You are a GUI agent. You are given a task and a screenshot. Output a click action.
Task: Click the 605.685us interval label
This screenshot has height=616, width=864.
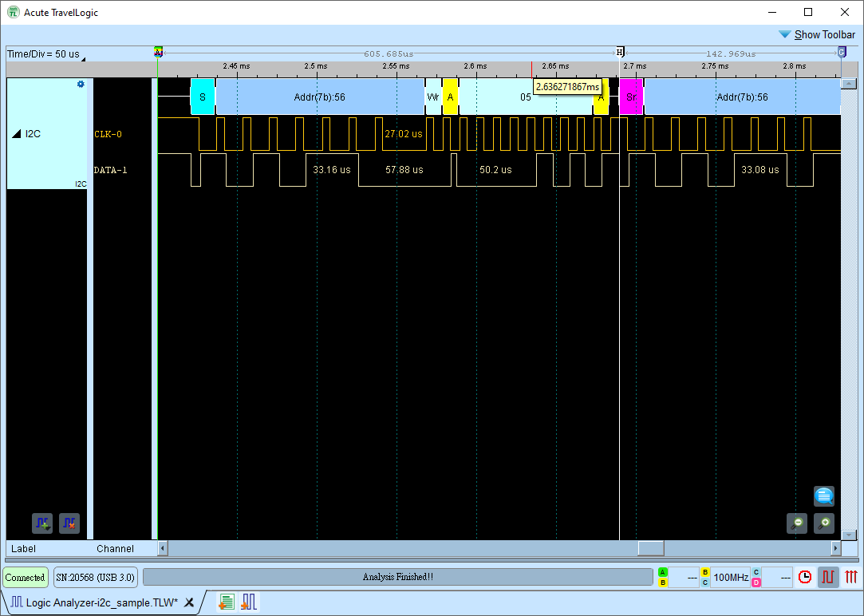pos(389,54)
